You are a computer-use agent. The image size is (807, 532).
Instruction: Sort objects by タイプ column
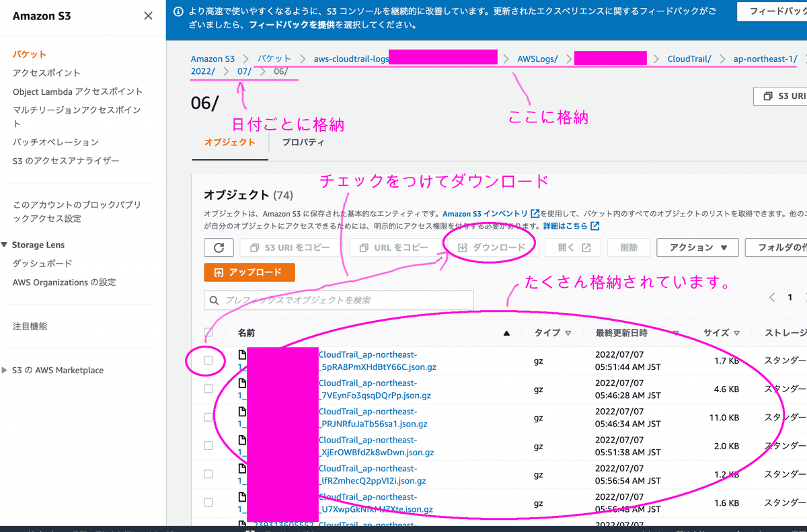click(552, 333)
